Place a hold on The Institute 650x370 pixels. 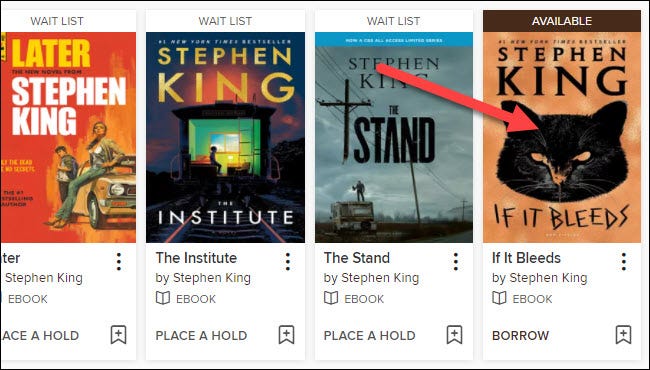[201, 335]
